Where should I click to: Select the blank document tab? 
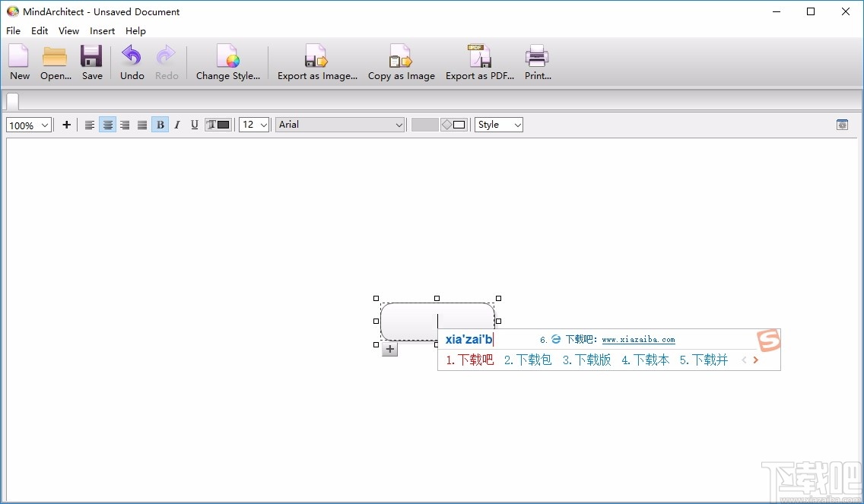click(x=12, y=101)
